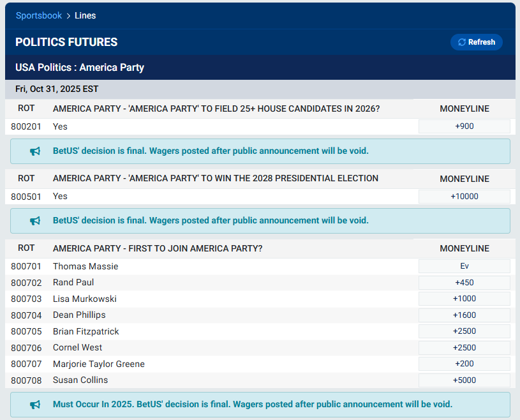This screenshot has width=520, height=420.
Task: Bet Brian Fitzpatrick at +2500
Action: click(464, 331)
